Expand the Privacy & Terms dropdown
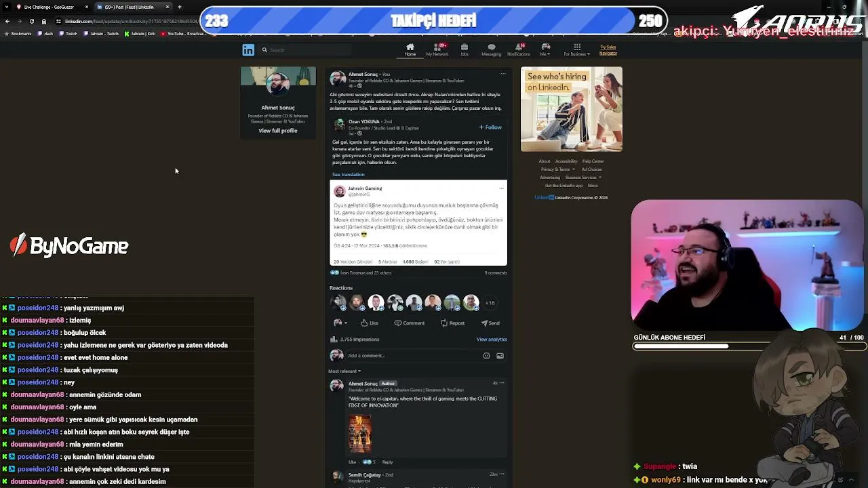Screen dimensions: 868x488 (x=558, y=169)
